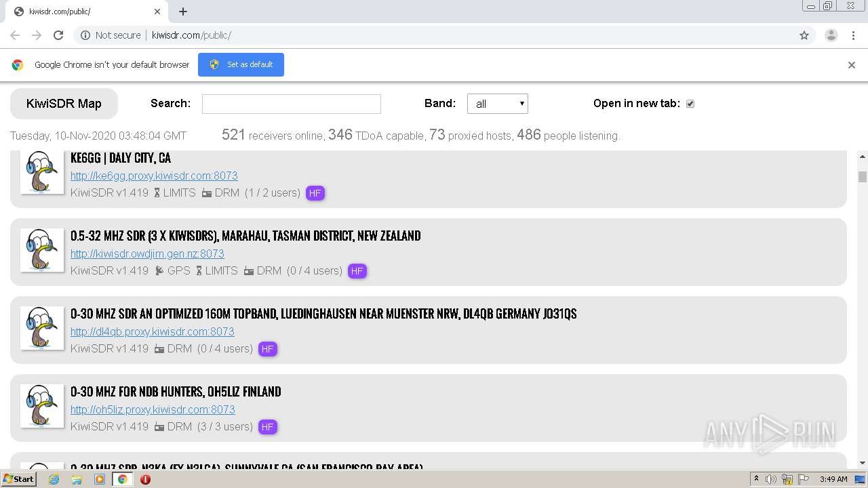Show hidden system tray icons
Image resolution: width=868 pixels, height=488 pixels.
pos(756,479)
